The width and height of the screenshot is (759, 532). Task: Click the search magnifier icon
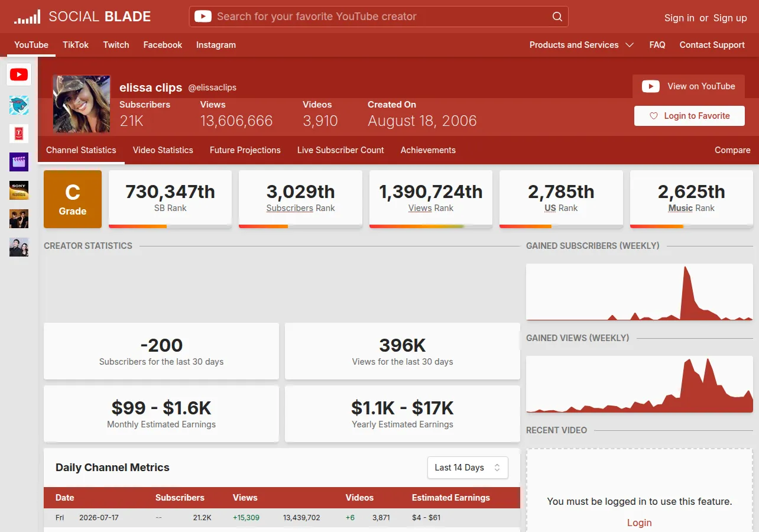pyautogui.click(x=557, y=17)
